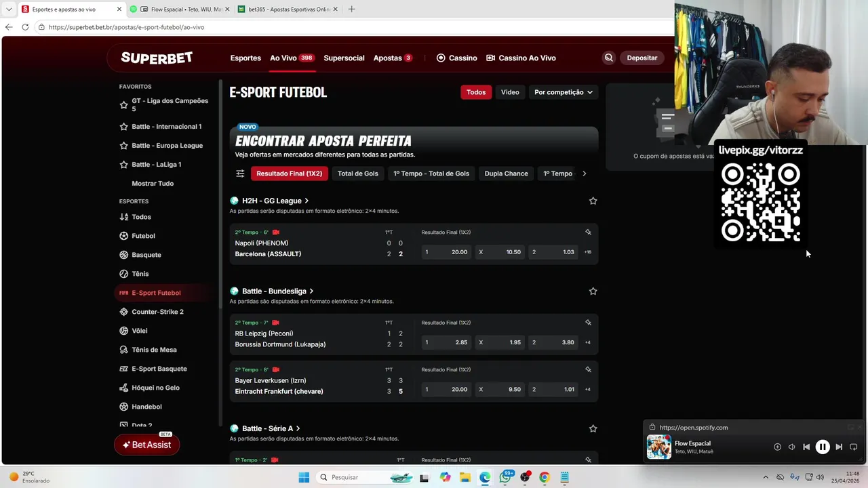
Task: Favorite the Battle - Série A competition star
Action: click(593, 428)
